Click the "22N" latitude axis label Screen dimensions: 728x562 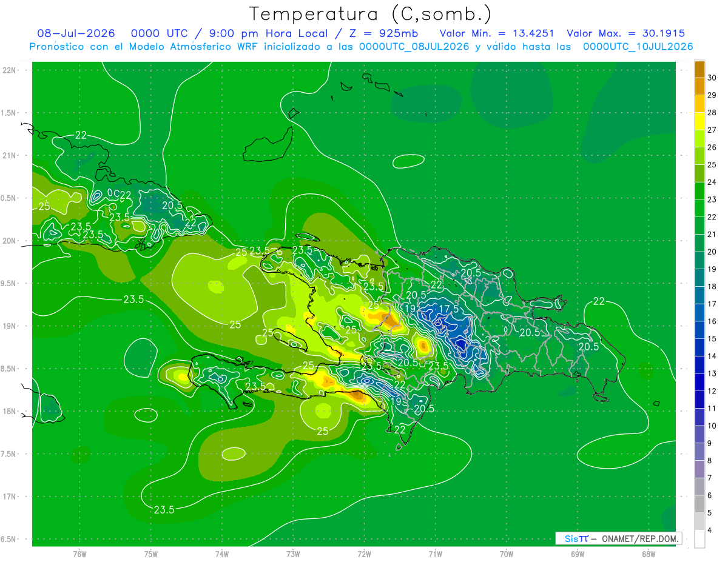click(x=10, y=70)
